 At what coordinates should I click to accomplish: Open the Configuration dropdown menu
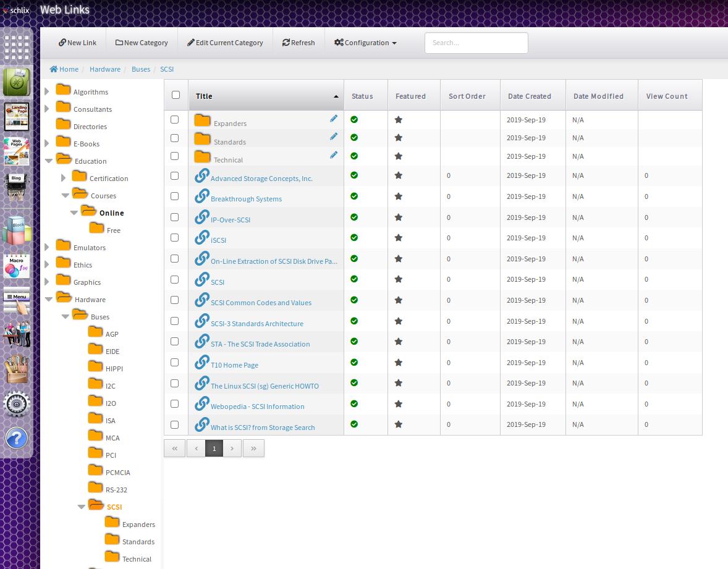click(x=365, y=43)
